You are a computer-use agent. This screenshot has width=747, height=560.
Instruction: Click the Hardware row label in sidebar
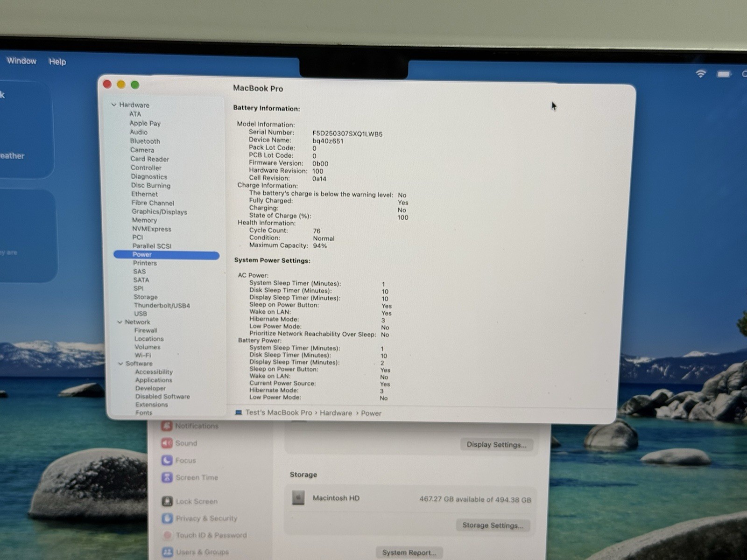[x=134, y=105]
